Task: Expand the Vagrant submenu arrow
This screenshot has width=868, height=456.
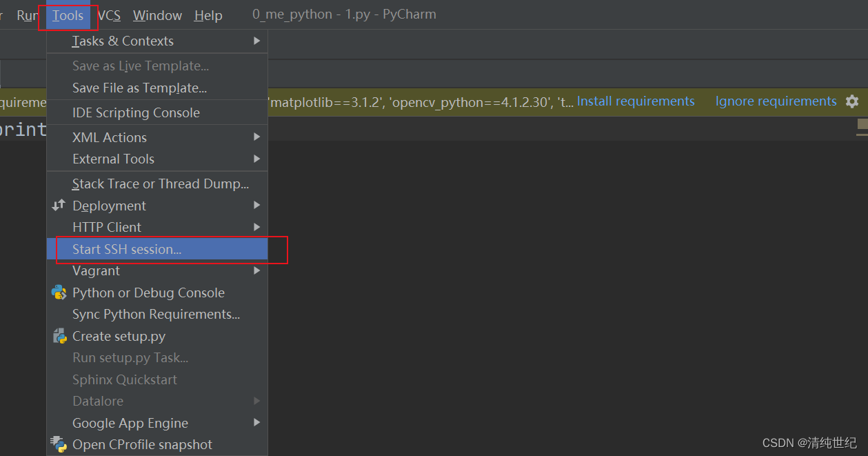Action: [x=256, y=270]
